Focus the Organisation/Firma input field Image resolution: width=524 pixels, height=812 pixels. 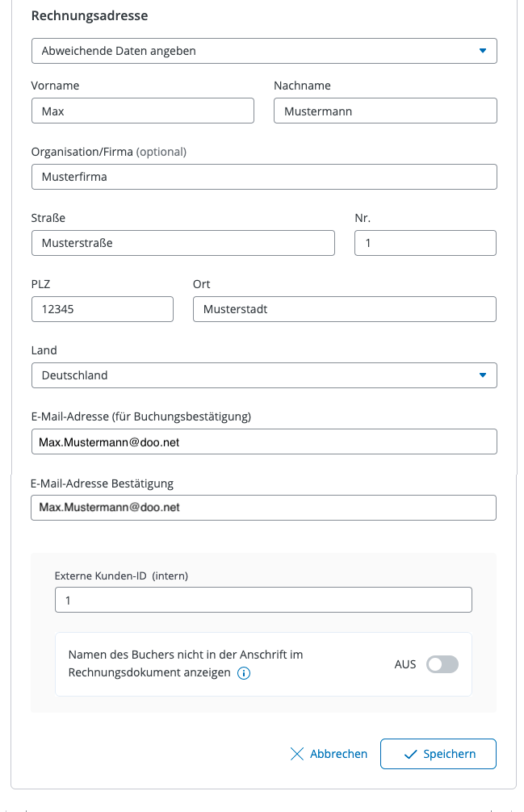[263, 177]
